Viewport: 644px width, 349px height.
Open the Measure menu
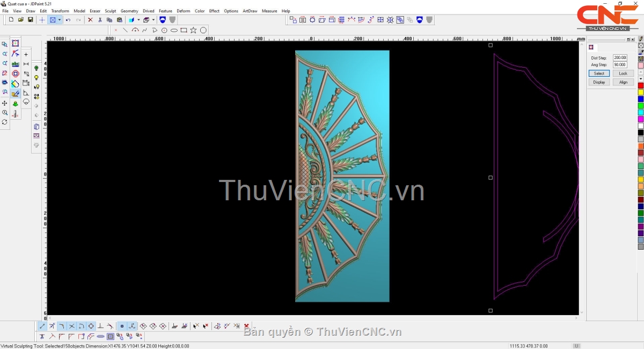click(269, 11)
